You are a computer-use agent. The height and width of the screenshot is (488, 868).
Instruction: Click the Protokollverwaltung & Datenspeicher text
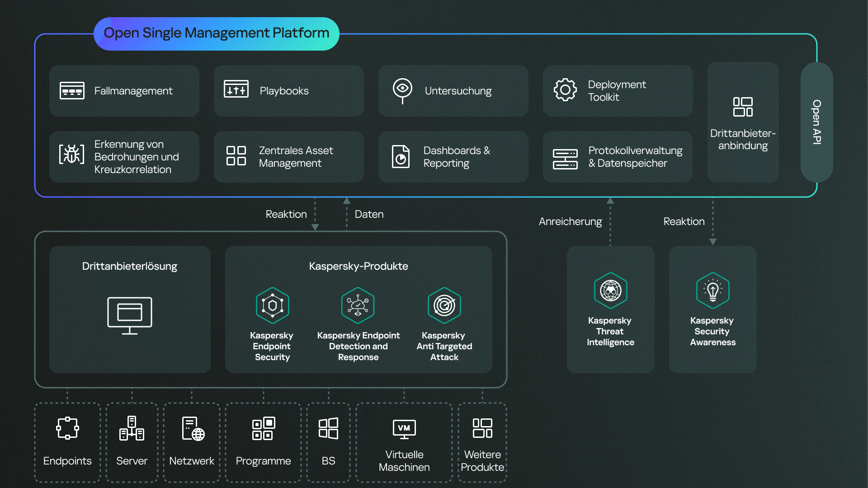pyautogui.click(x=635, y=157)
